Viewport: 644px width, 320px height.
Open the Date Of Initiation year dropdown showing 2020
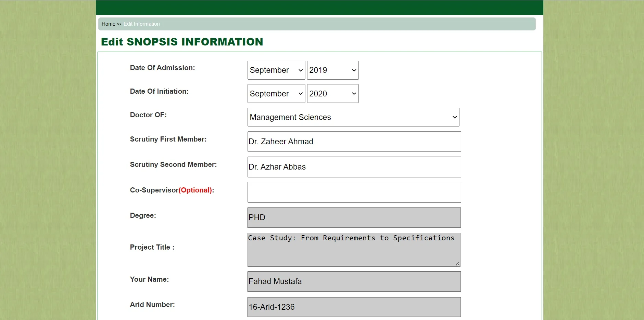pos(332,94)
